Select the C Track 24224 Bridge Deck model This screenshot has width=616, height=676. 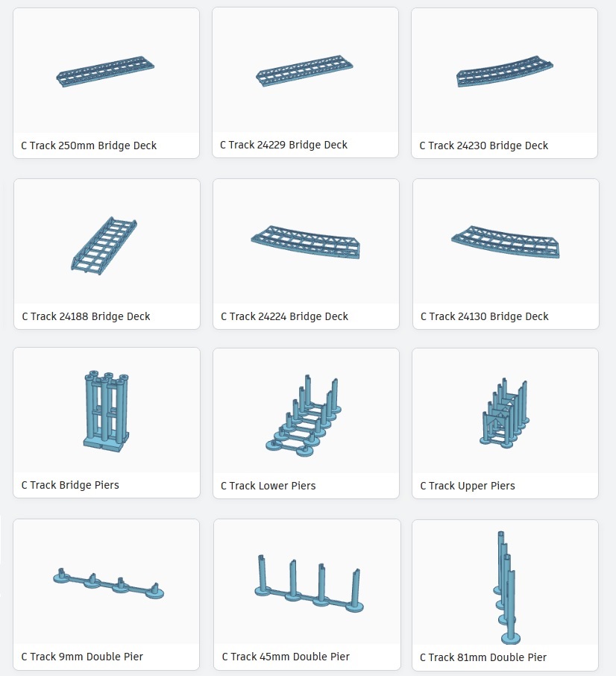(306, 242)
